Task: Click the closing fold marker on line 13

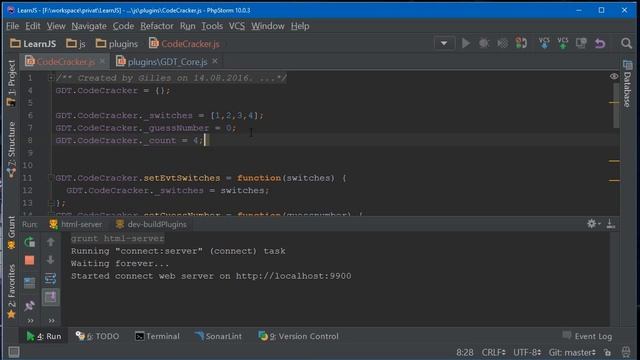Action: pos(51,202)
